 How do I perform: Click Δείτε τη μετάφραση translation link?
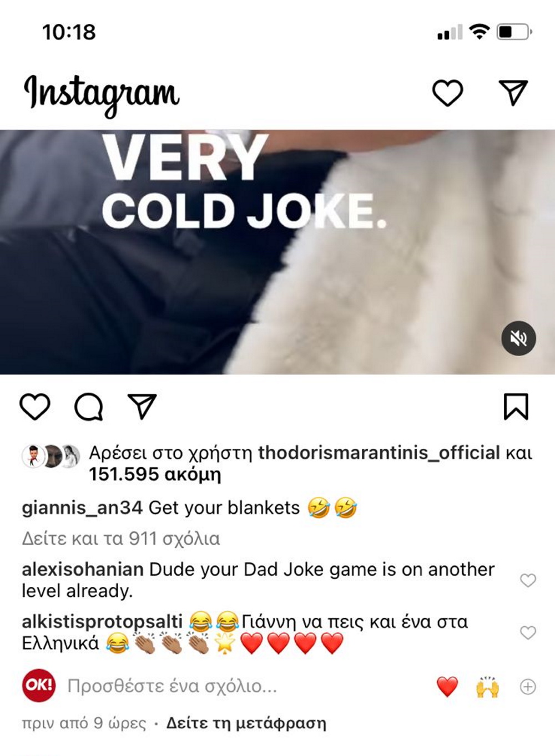[x=246, y=723]
